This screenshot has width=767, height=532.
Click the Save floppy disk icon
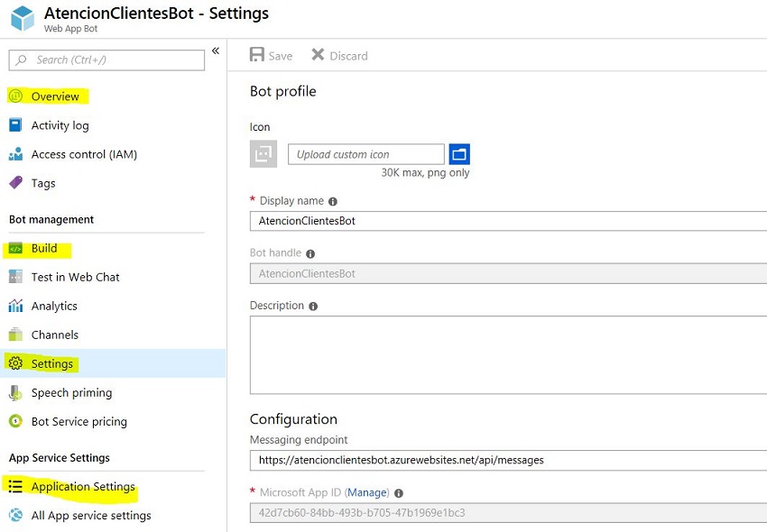pyautogui.click(x=257, y=54)
